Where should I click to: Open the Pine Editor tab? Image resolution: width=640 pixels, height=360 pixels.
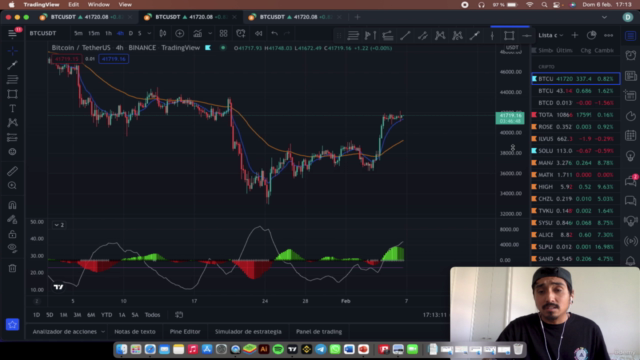185,332
